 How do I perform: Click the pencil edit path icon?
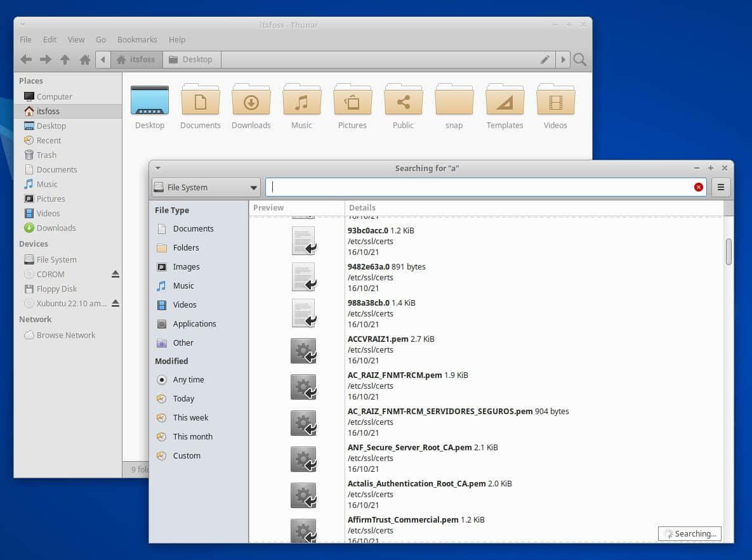pos(544,60)
